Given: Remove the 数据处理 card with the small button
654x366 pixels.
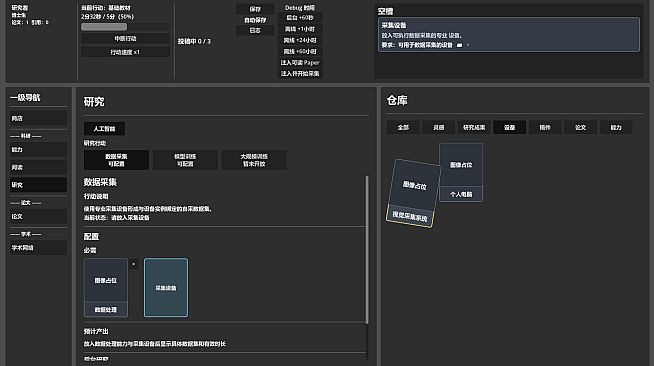Looking at the screenshot, I should coord(133,263).
